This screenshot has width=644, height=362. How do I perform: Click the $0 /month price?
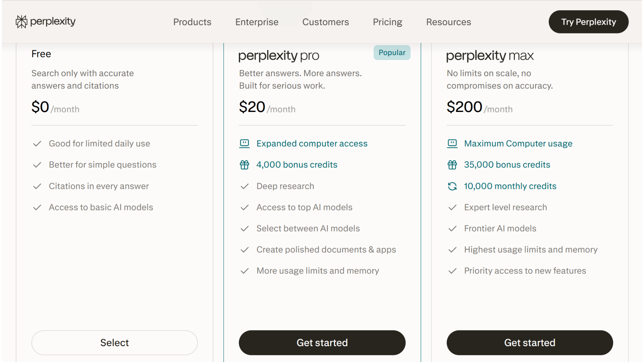[55, 108]
